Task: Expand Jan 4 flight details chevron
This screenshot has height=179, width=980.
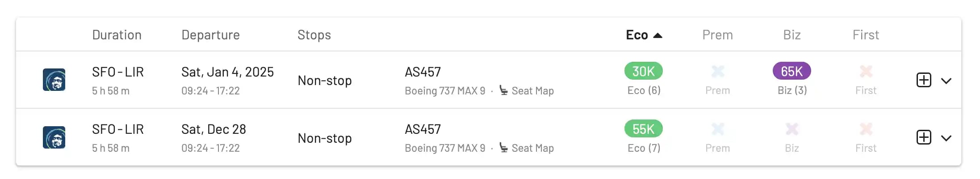Action: point(946,81)
